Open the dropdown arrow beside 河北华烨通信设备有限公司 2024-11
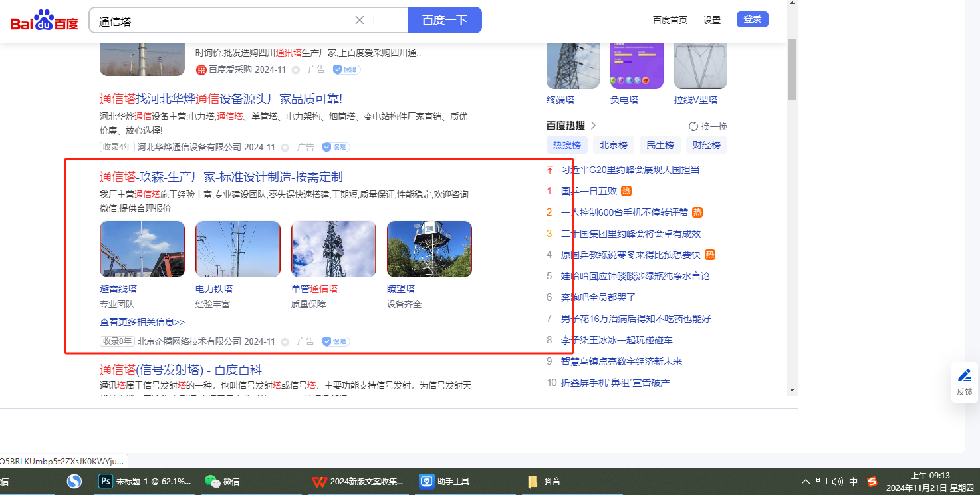The image size is (980, 495). tap(285, 148)
